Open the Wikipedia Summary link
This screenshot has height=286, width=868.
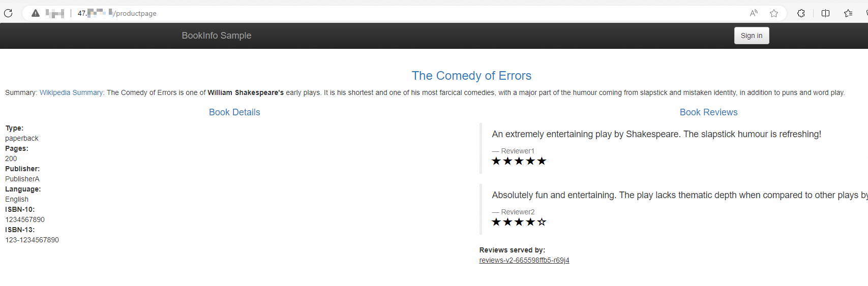pyautogui.click(x=72, y=92)
